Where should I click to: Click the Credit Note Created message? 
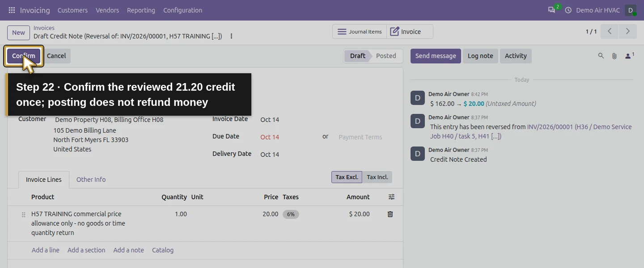pyautogui.click(x=458, y=159)
